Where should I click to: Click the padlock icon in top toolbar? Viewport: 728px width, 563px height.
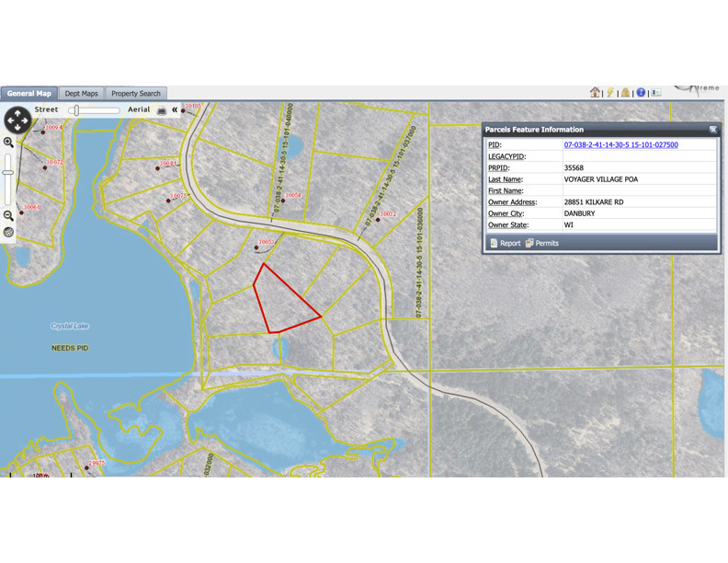pyautogui.click(x=625, y=92)
